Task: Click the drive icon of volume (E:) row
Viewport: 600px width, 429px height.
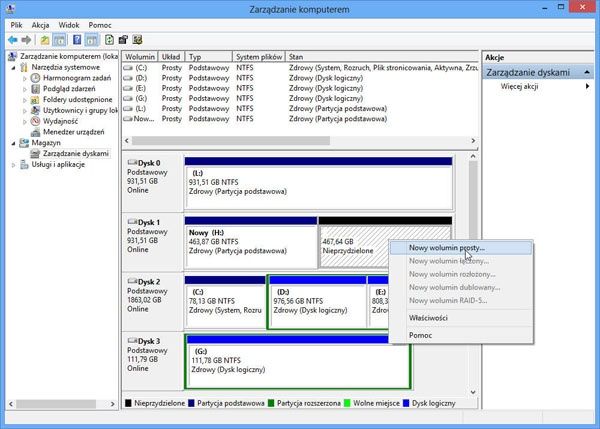Action: click(x=128, y=88)
